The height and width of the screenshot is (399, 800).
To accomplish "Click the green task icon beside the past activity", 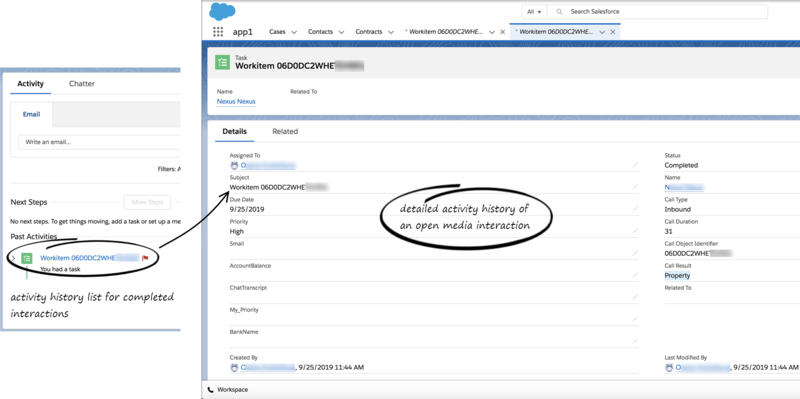I will [x=27, y=259].
